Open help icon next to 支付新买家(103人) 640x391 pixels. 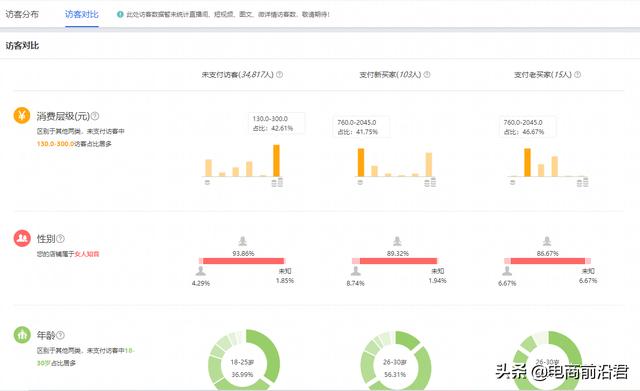point(427,75)
